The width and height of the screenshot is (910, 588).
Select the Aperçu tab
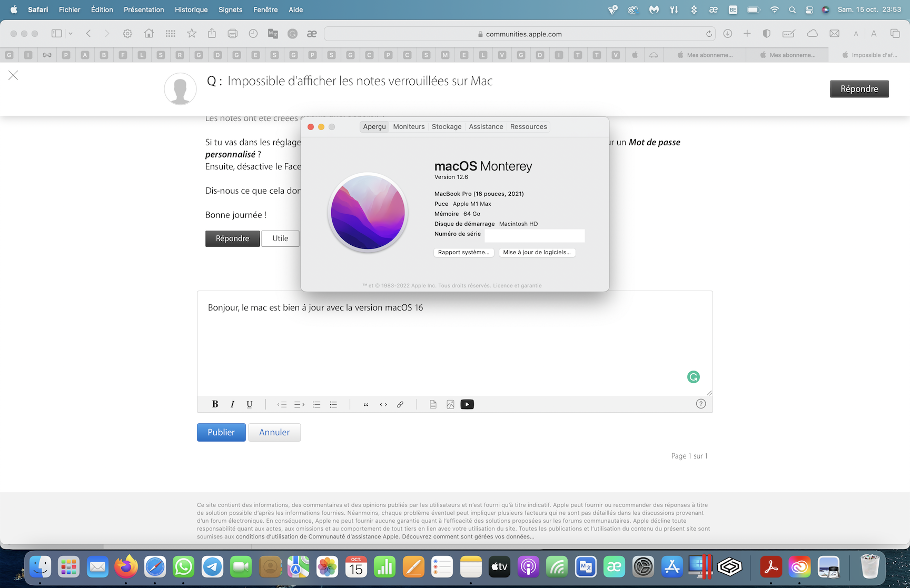(x=374, y=127)
